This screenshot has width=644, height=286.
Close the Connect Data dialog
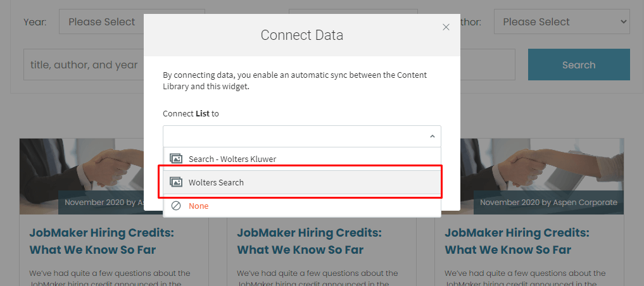(x=446, y=27)
